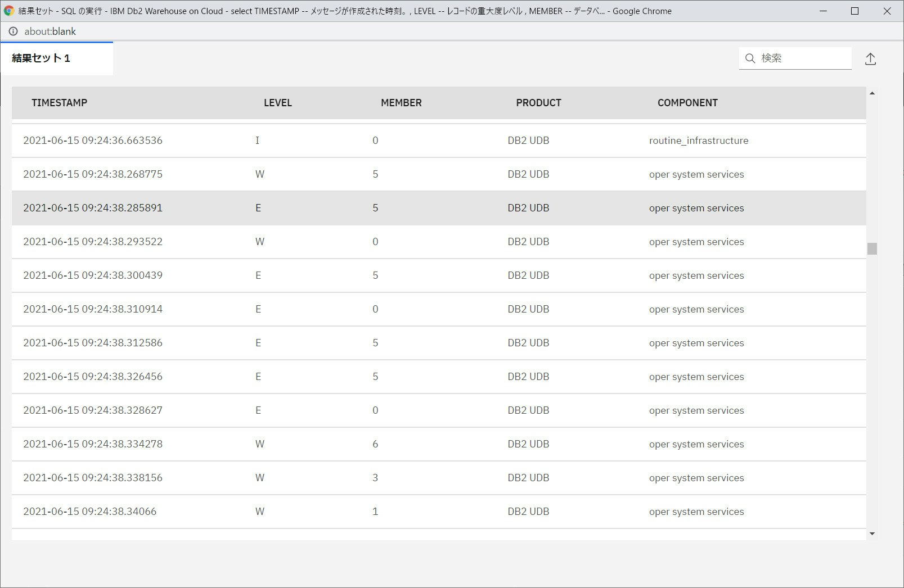The height and width of the screenshot is (588, 904).
Task: Click oper system services in the 09:24:38.34066 row
Action: (696, 512)
